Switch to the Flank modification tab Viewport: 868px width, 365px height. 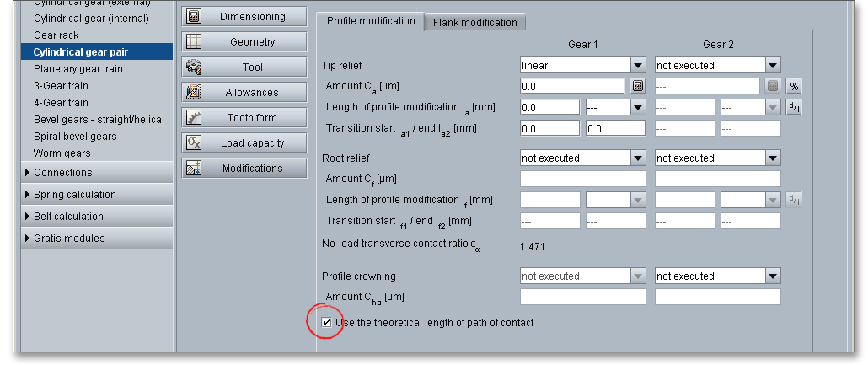tap(475, 23)
